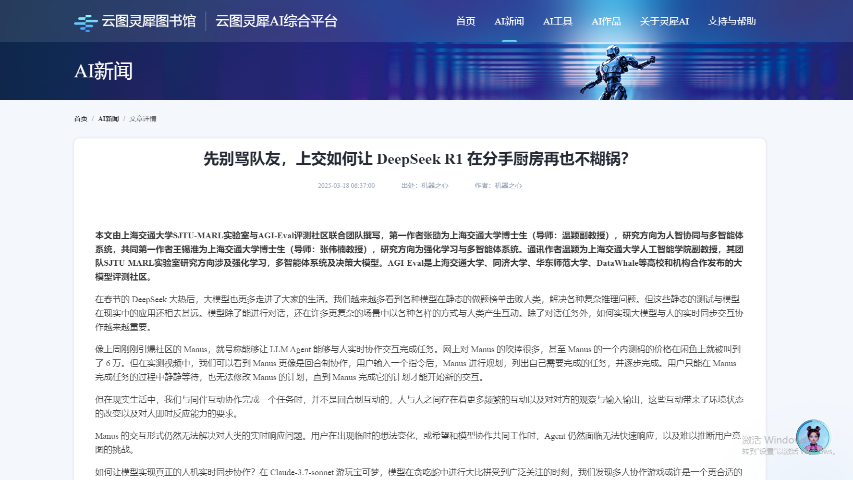Click the bold intro paragraph starting 本文由上海交通大学
This screenshot has width=853, height=480.
point(419,256)
